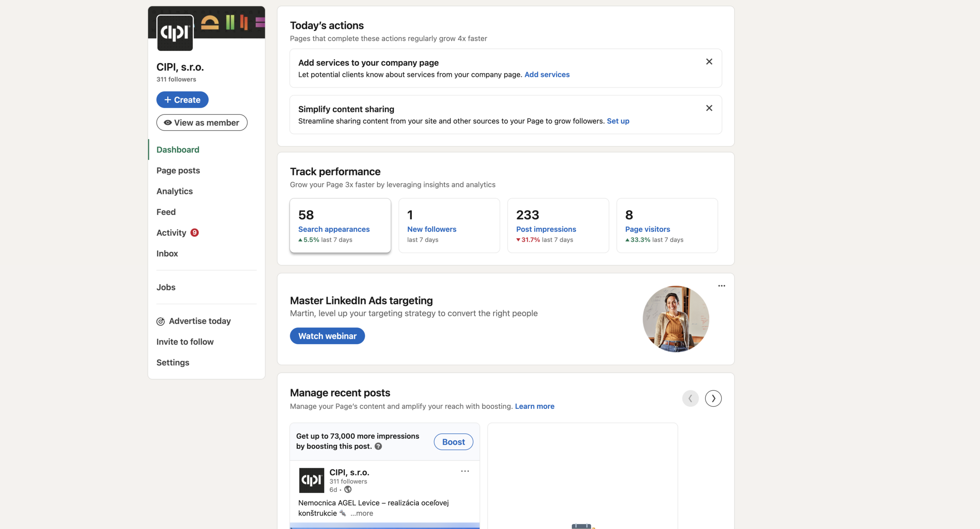Screen dimensions: 980x529
Task: Click the 'Today's actions' heading
Action: coord(327,25)
